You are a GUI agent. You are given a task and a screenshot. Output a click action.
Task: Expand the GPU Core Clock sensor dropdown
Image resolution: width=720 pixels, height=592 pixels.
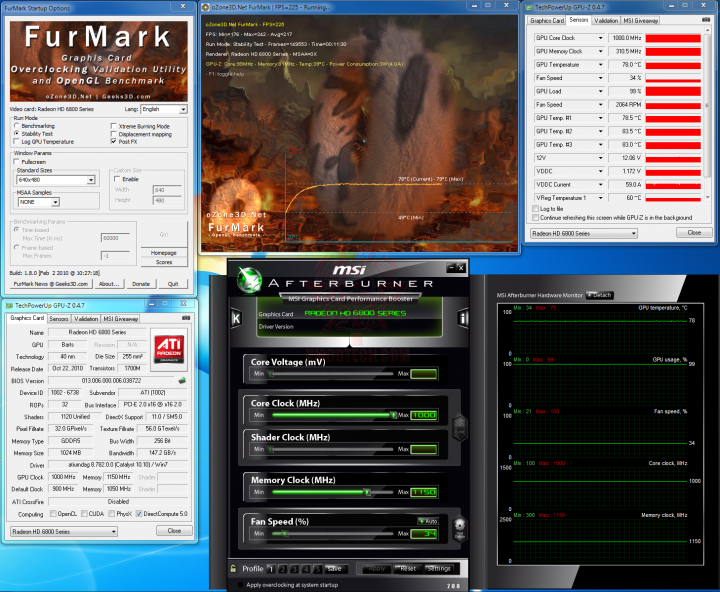pos(600,38)
